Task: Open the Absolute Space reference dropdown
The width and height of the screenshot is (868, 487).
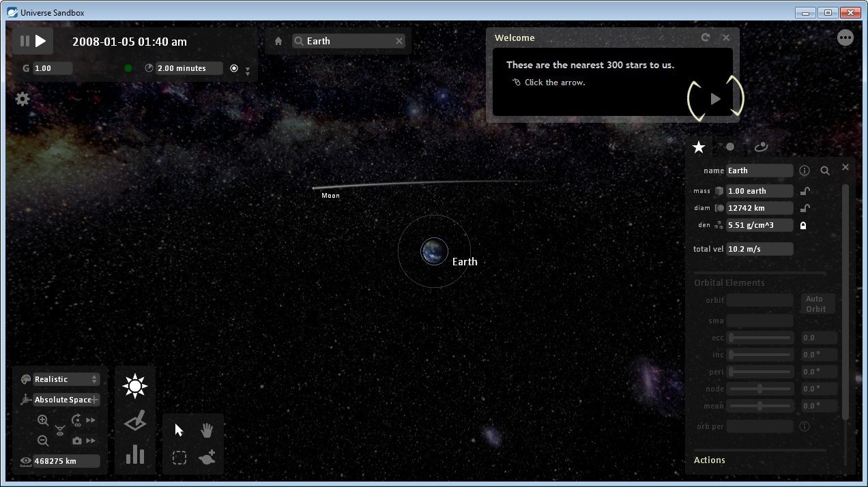Action: [x=66, y=400]
